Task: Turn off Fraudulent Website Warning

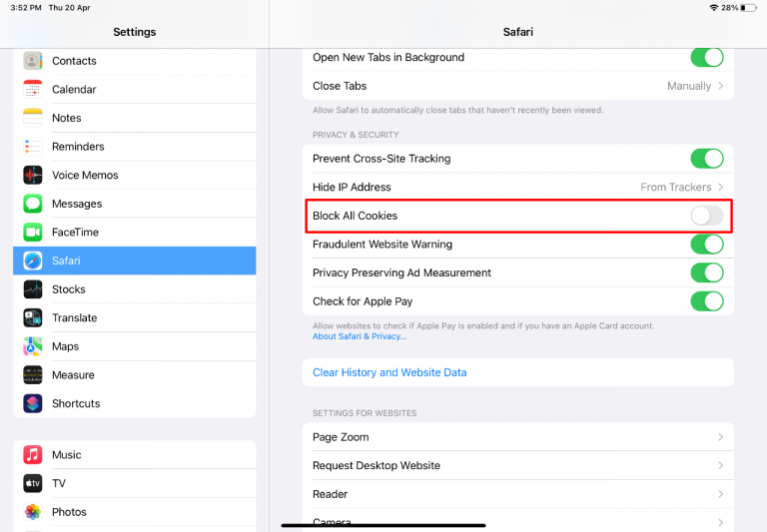Action: tap(706, 245)
